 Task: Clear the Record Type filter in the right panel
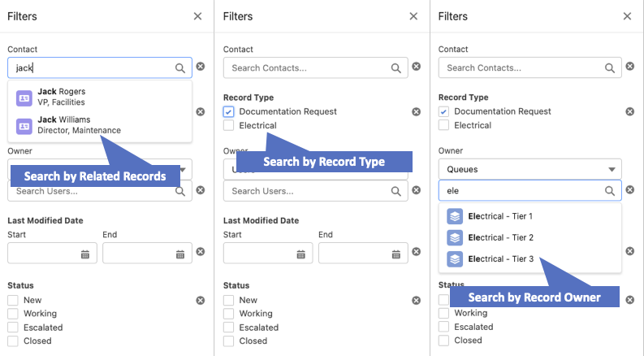tap(631, 112)
